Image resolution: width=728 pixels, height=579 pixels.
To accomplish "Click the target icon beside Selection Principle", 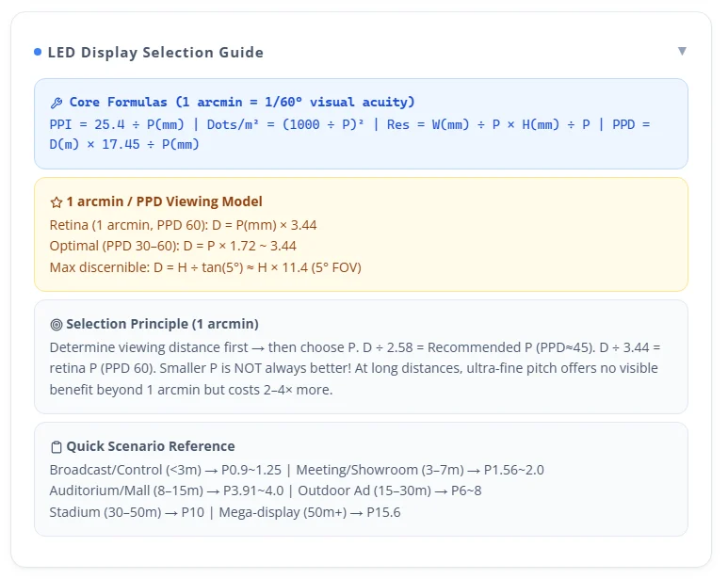I will (57, 325).
